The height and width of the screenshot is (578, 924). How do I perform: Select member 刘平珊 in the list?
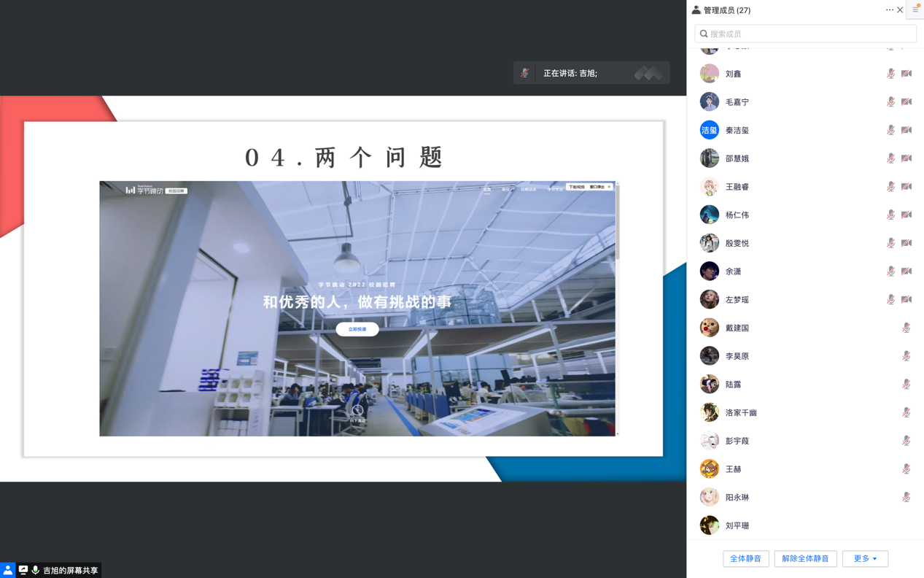(737, 525)
